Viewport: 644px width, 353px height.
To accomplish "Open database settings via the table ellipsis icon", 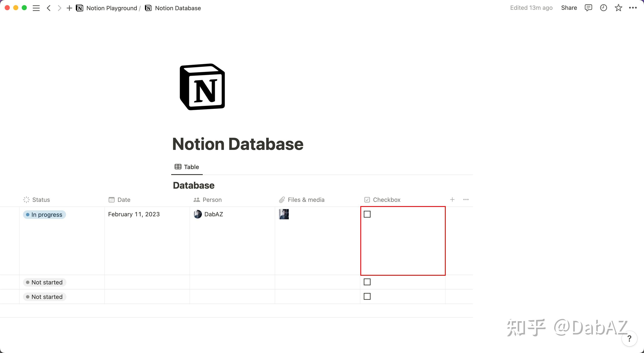I will pyautogui.click(x=466, y=199).
